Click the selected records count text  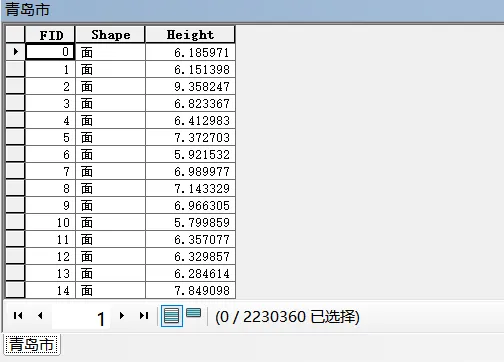[287, 317]
